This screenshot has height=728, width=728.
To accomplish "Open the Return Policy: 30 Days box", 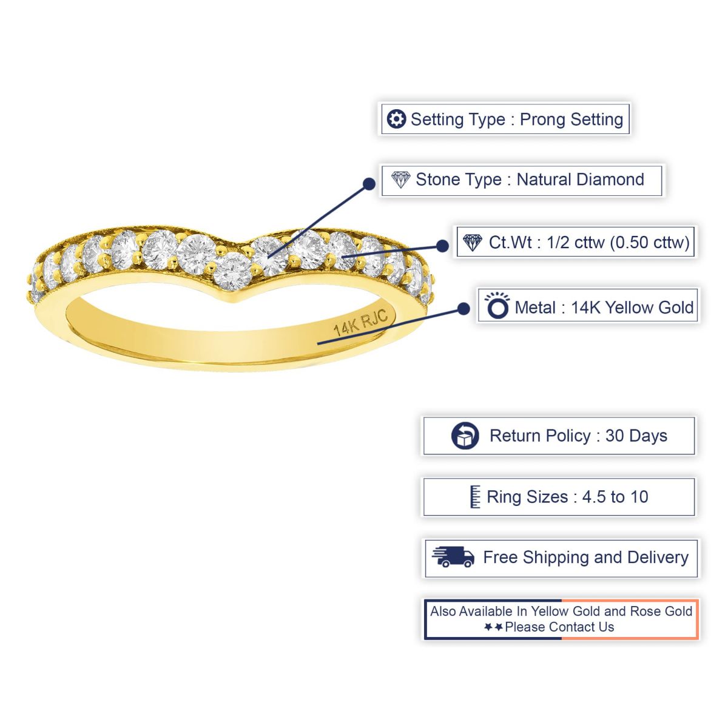I will [559, 436].
